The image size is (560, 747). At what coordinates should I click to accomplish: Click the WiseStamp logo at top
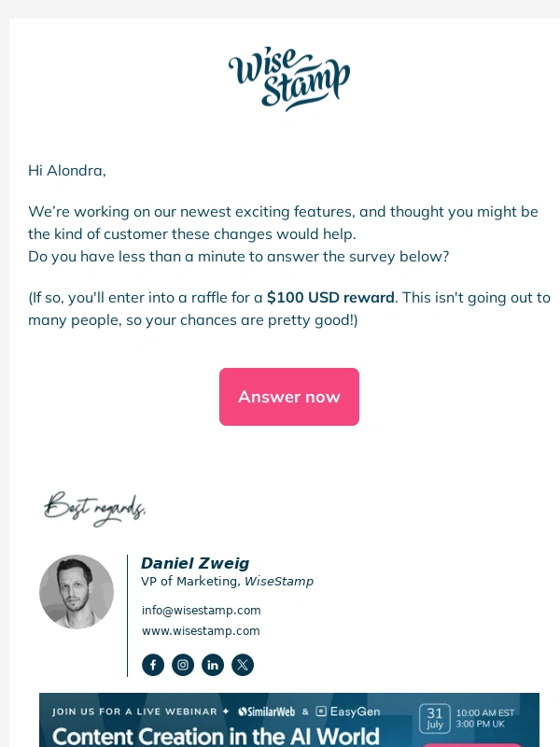pyautogui.click(x=289, y=78)
